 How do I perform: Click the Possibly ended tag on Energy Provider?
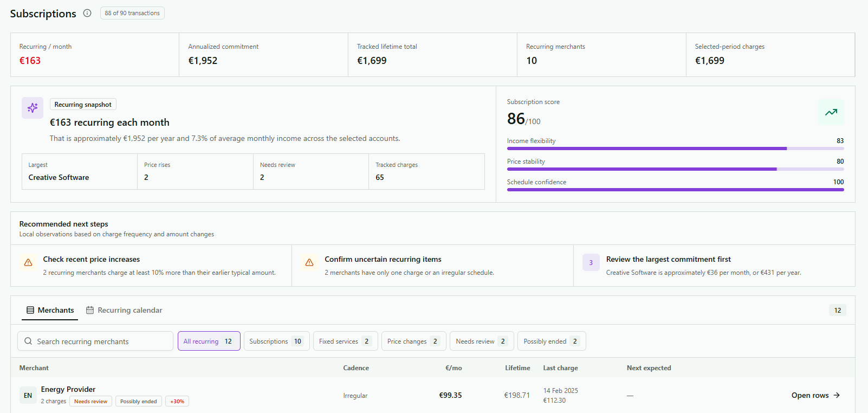click(138, 401)
